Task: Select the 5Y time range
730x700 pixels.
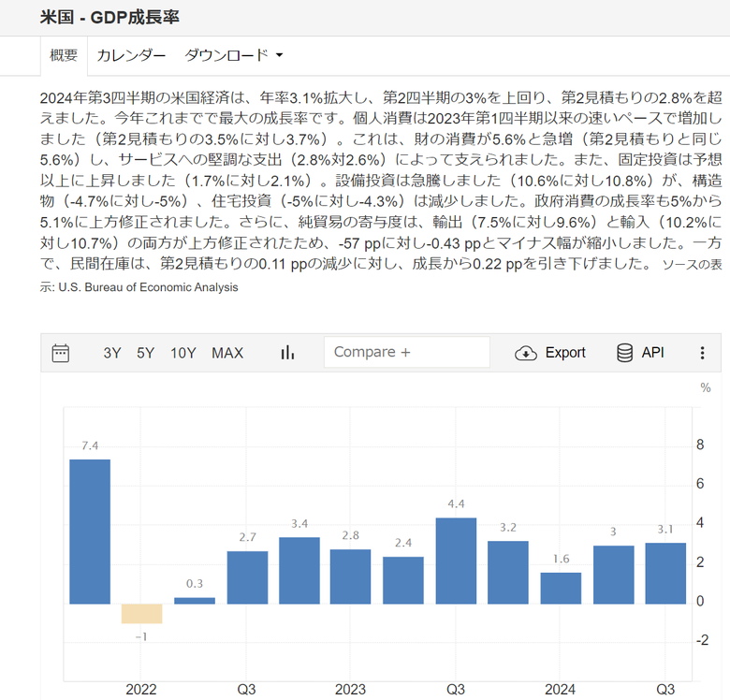Action: coord(145,353)
